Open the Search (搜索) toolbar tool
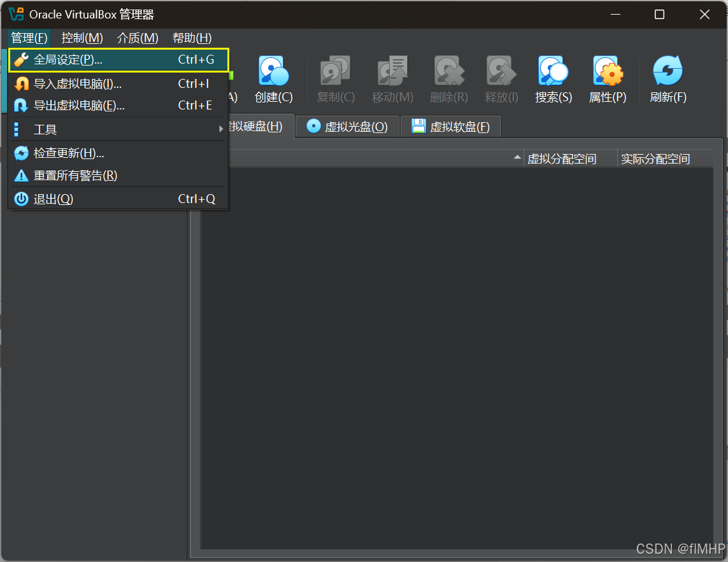 point(553,71)
